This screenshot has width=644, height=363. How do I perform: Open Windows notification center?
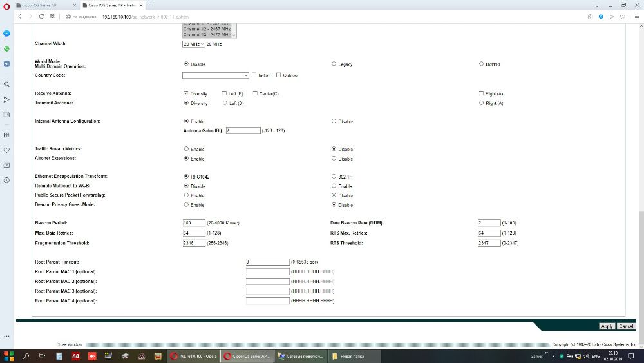tap(631, 356)
